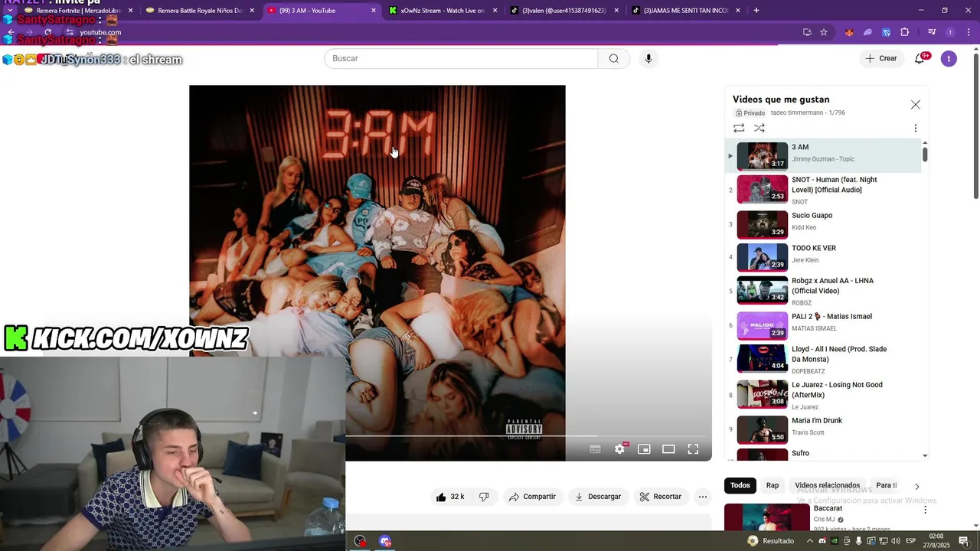Close the Videos que me gustan playlist panel

click(x=915, y=105)
